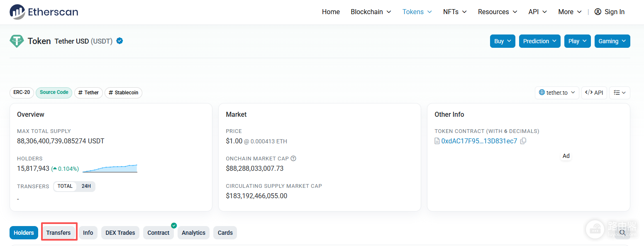Expand the Blockchain menu
Viewport: 644px width, 246px height.
pos(371,12)
